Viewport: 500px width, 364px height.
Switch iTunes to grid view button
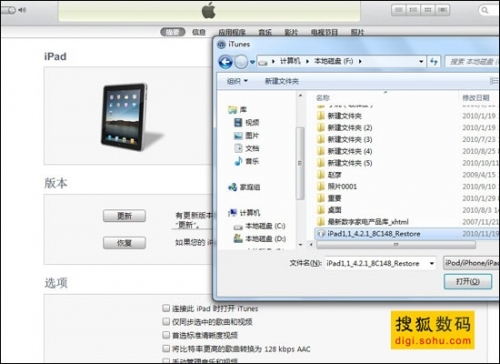[428, 10]
